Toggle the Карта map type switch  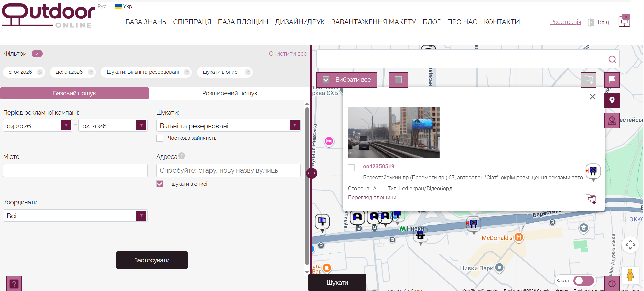pyautogui.click(x=583, y=281)
